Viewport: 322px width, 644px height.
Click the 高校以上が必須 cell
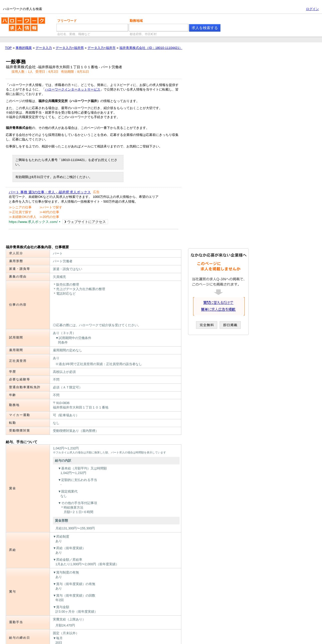[x=115, y=372]
